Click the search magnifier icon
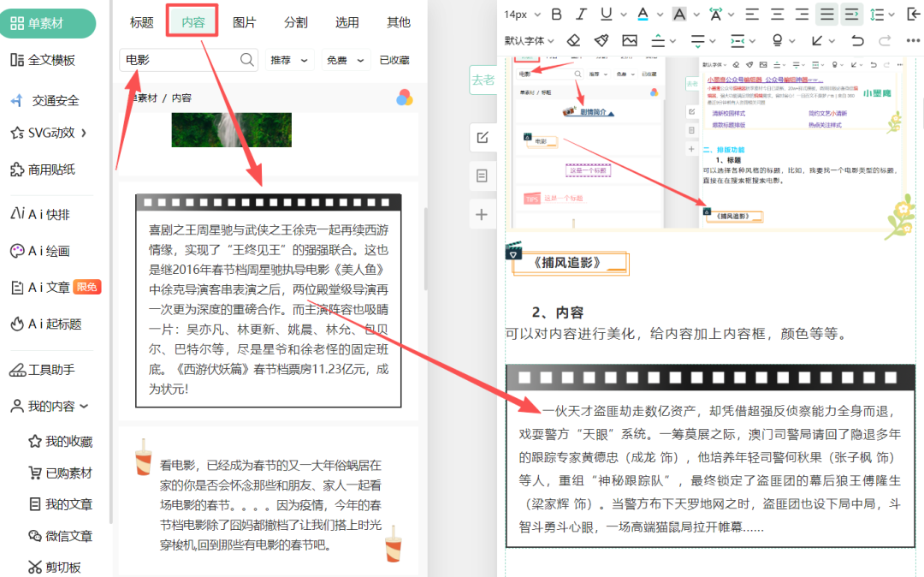Screen dimensions: 924x577 (247, 59)
